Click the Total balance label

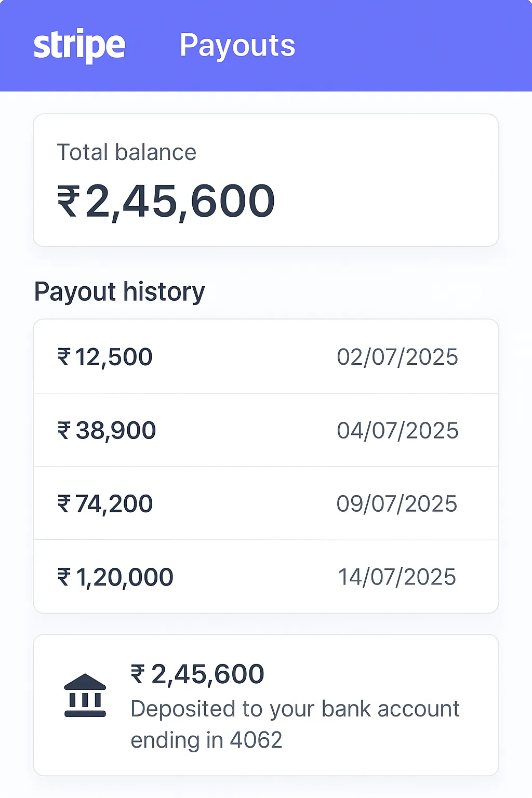126,153
